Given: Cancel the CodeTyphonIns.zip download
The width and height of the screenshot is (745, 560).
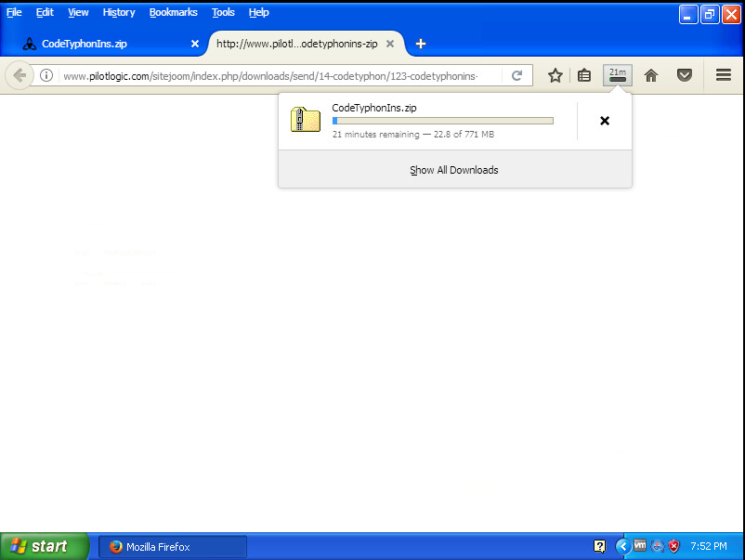Looking at the screenshot, I should pyautogui.click(x=605, y=121).
